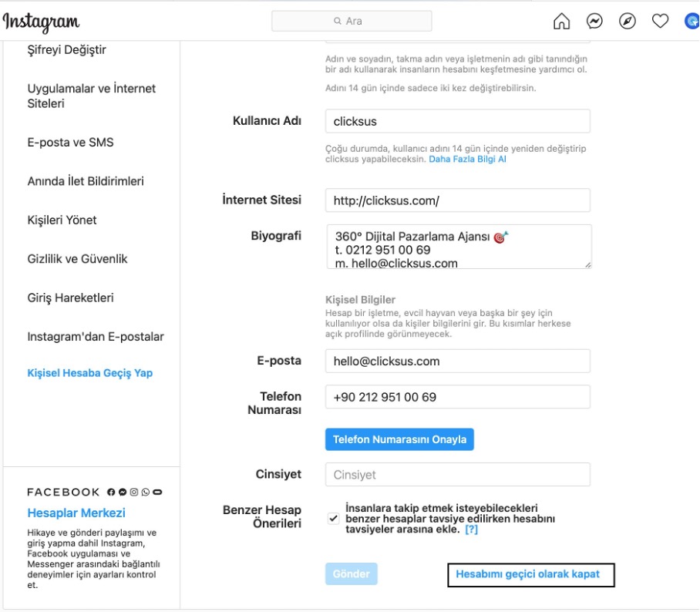Open Hesaplar Merkezi link

(76, 513)
